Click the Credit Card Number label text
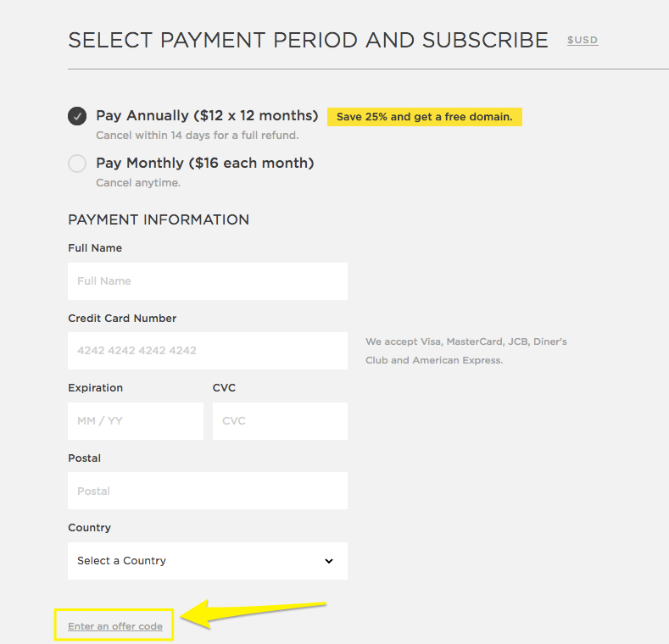 click(122, 319)
